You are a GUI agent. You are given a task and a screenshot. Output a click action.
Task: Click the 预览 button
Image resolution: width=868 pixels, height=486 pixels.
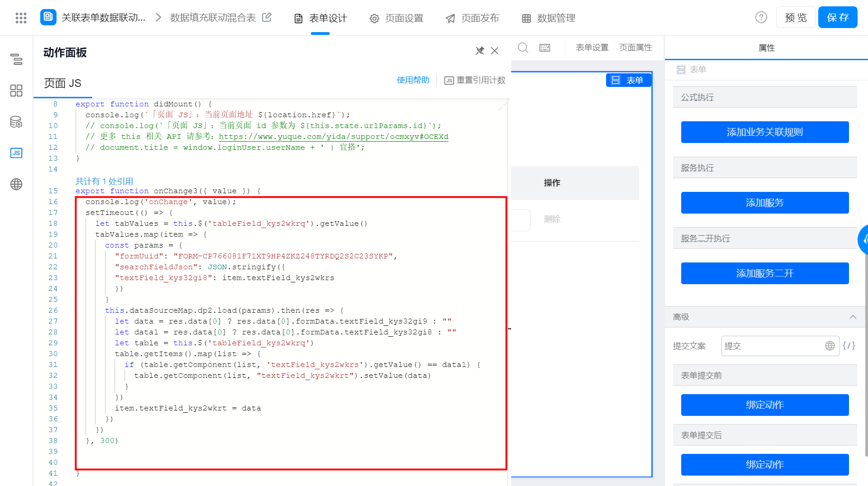pyautogui.click(x=796, y=17)
